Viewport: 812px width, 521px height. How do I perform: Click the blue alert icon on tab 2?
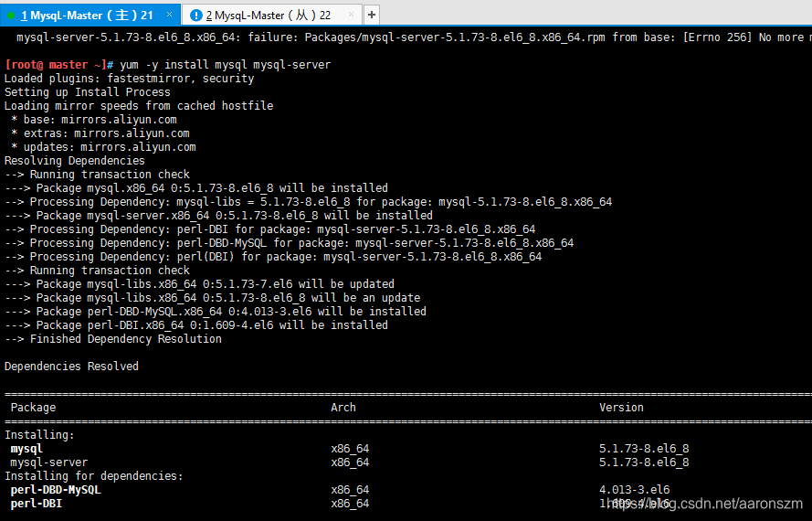[195, 15]
